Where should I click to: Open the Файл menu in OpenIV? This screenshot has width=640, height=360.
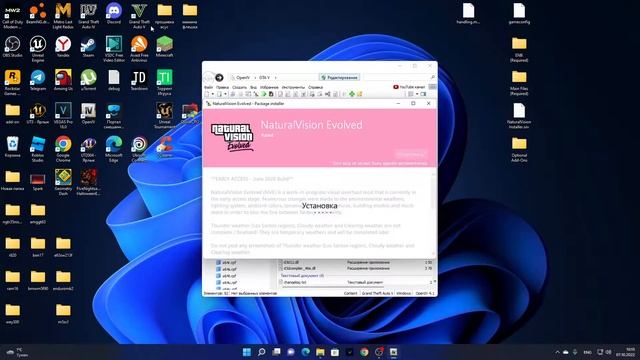click(209, 87)
